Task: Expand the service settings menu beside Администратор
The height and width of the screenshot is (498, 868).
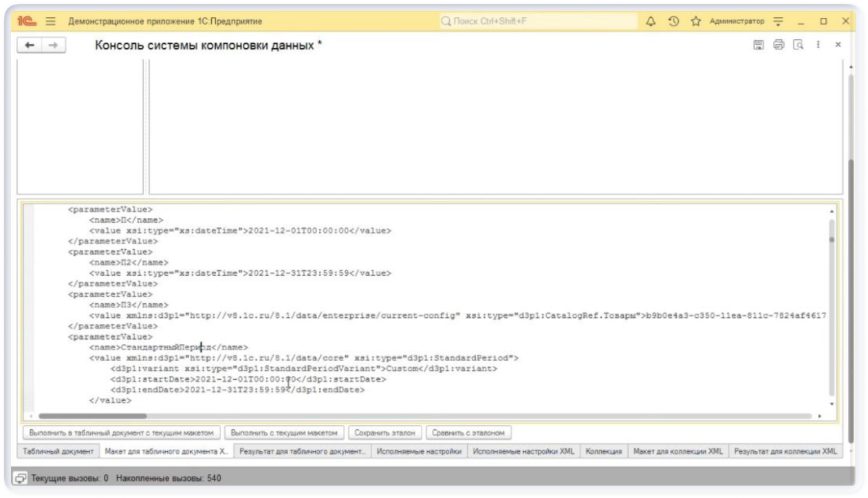Action: pyautogui.click(x=778, y=21)
